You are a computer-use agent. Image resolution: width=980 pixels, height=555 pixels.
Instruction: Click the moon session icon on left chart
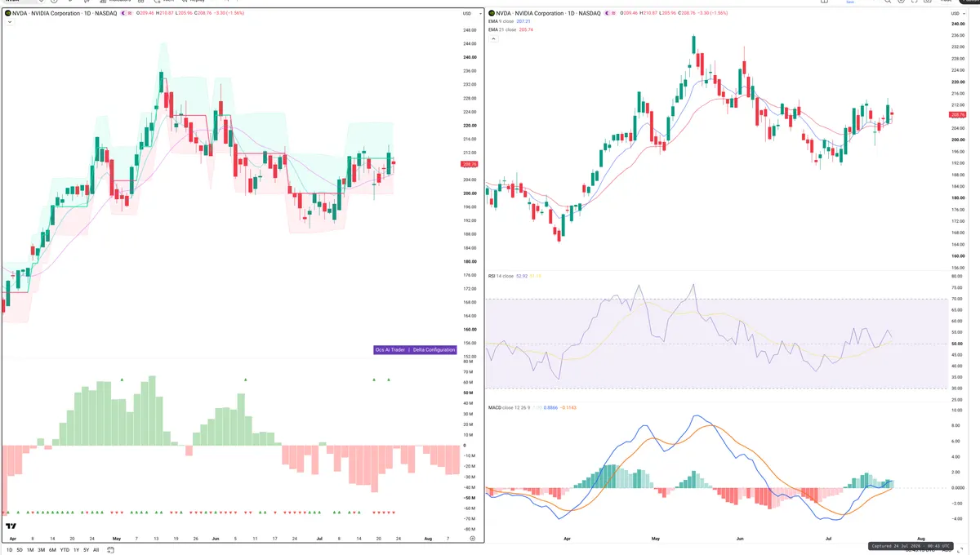[123, 14]
